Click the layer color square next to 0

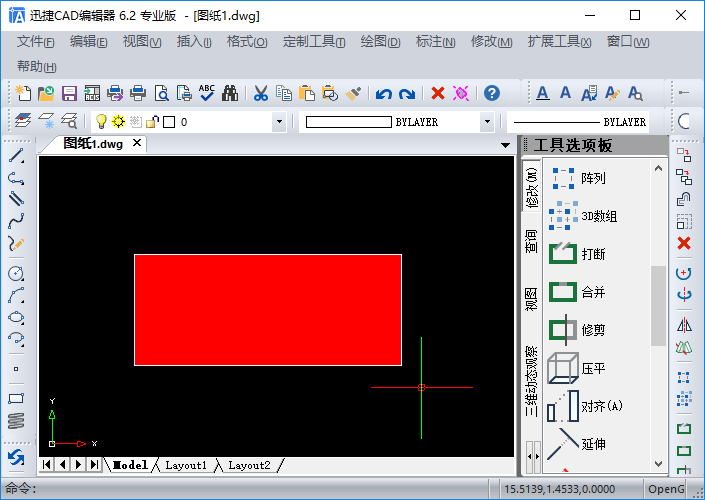coord(169,122)
